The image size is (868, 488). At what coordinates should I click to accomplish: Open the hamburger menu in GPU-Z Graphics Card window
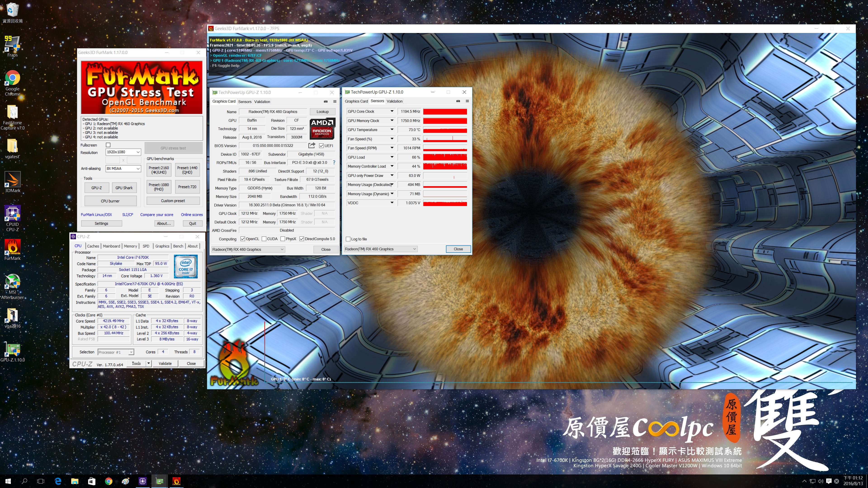[x=335, y=101]
